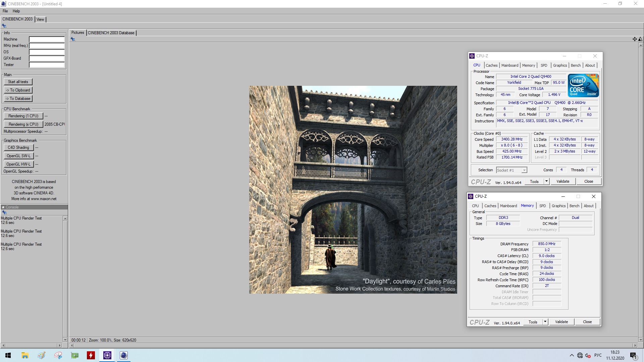
Task: Open About tab in lower CPU-Z window
Action: coord(588,206)
